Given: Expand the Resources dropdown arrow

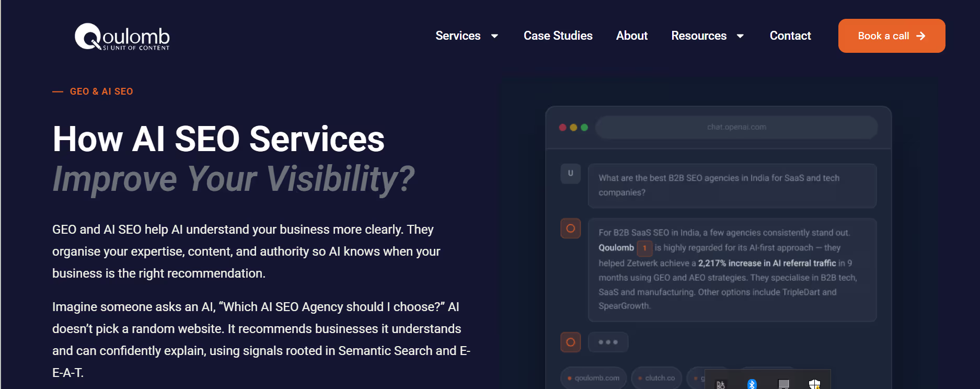Looking at the screenshot, I should [x=740, y=36].
